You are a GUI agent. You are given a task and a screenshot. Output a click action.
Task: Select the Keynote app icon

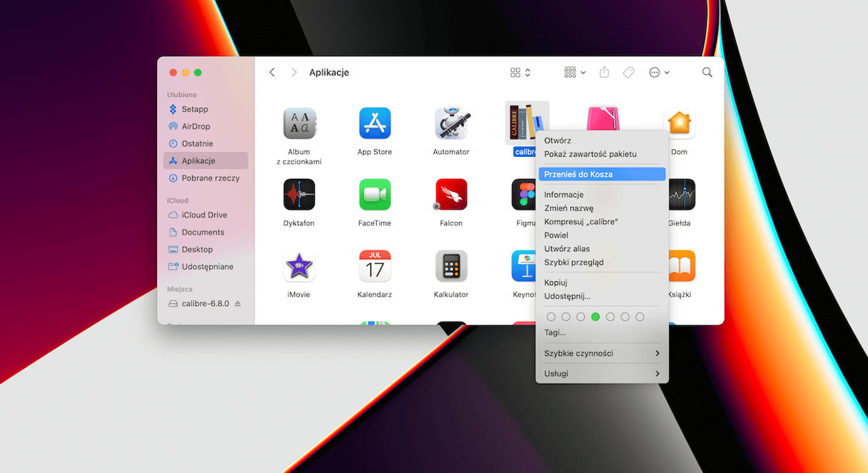tap(524, 266)
